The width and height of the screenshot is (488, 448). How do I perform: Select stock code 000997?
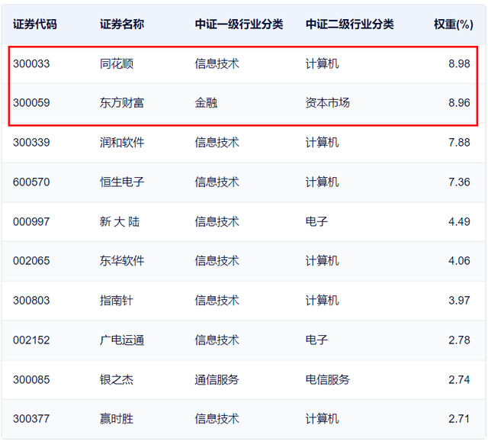(31, 222)
